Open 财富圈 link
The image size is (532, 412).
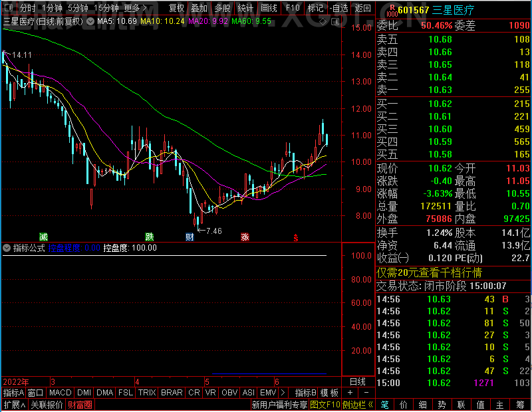click(x=80, y=405)
